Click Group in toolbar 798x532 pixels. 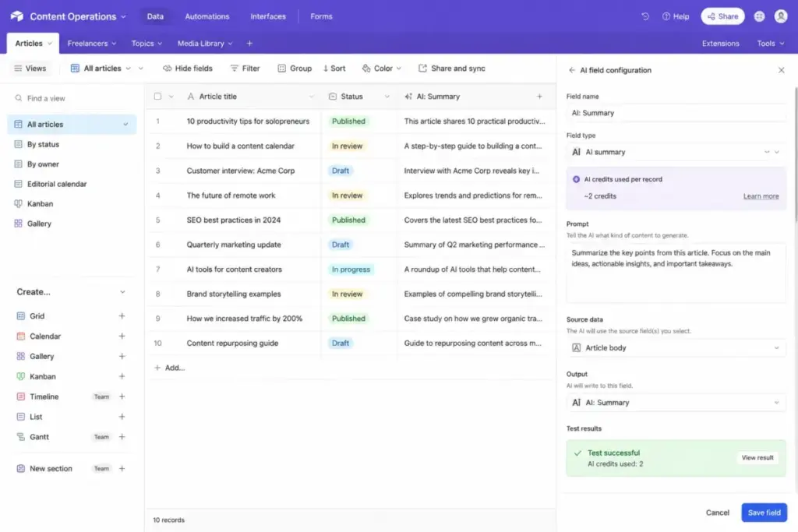click(295, 68)
